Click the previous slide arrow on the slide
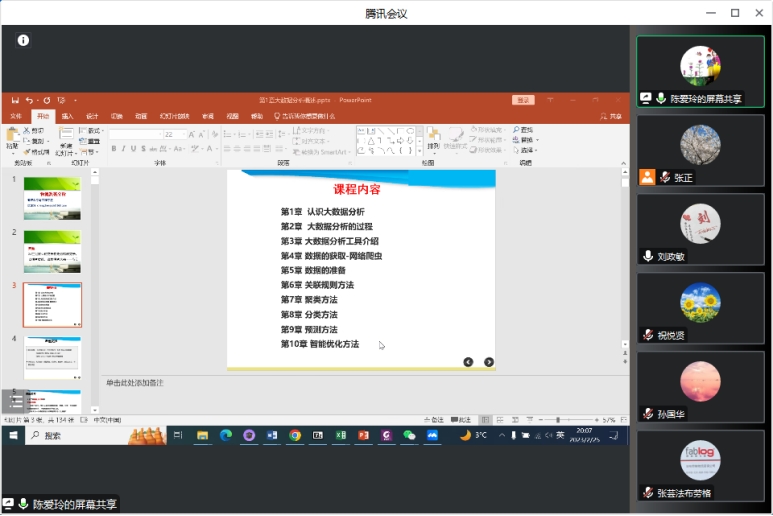This screenshot has height=516, width=773. coord(468,362)
